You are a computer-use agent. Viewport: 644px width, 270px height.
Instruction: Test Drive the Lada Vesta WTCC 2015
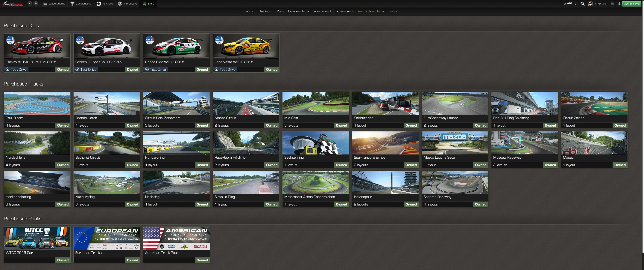click(x=225, y=69)
